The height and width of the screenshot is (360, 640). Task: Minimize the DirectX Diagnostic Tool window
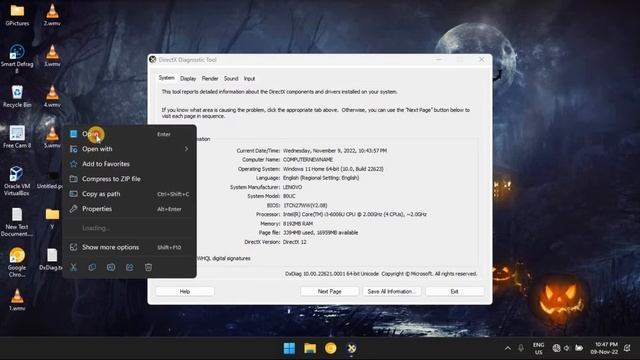coord(439,60)
